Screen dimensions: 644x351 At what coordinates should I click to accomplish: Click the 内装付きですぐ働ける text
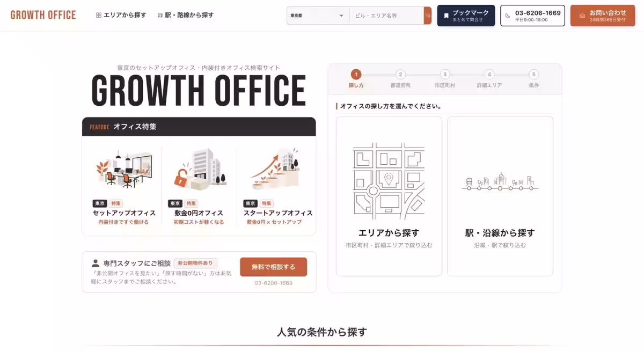123,222
